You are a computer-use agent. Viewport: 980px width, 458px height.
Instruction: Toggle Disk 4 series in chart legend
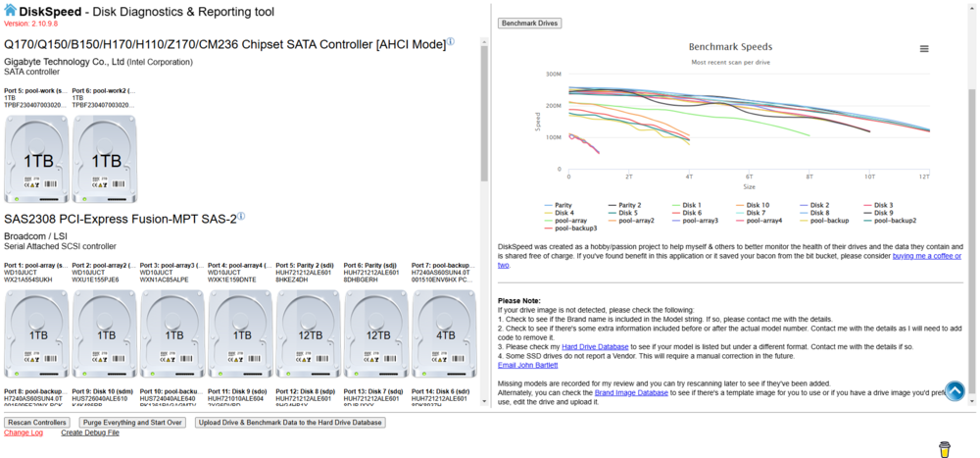(559, 213)
